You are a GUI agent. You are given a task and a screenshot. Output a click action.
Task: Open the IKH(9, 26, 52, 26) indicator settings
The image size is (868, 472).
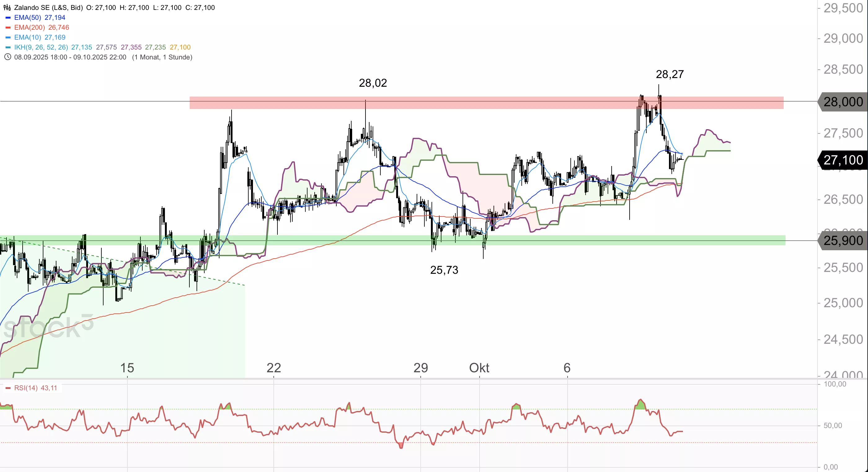41,47
